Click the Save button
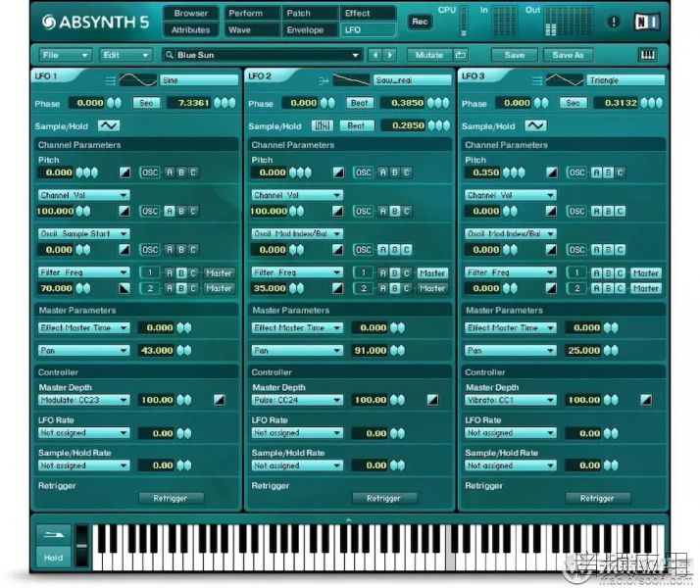The height and width of the screenshot is (588, 700). pyautogui.click(x=515, y=55)
